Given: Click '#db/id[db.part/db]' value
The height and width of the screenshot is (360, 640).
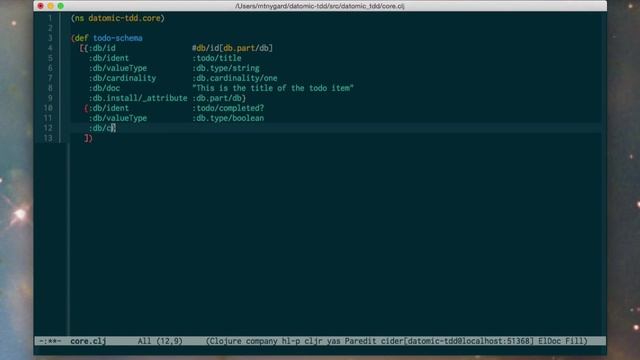Looking at the screenshot, I should pyautogui.click(x=232, y=48).
